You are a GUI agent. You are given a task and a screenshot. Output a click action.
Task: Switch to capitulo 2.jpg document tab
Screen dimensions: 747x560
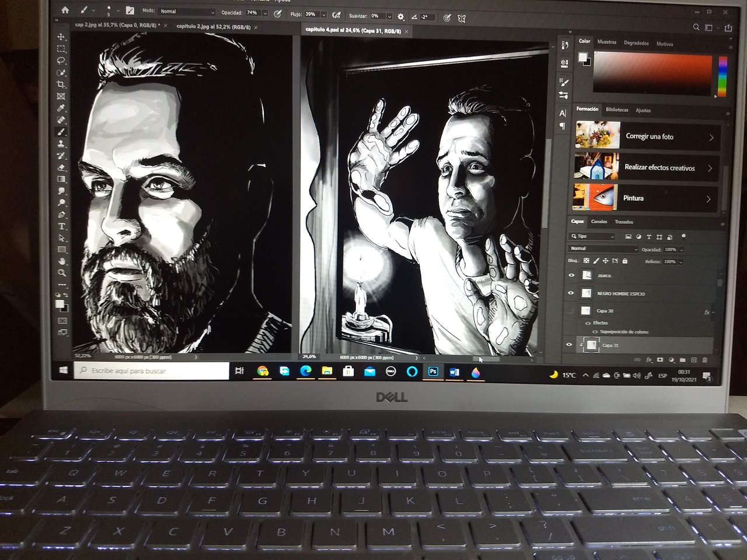click(213, 27)
